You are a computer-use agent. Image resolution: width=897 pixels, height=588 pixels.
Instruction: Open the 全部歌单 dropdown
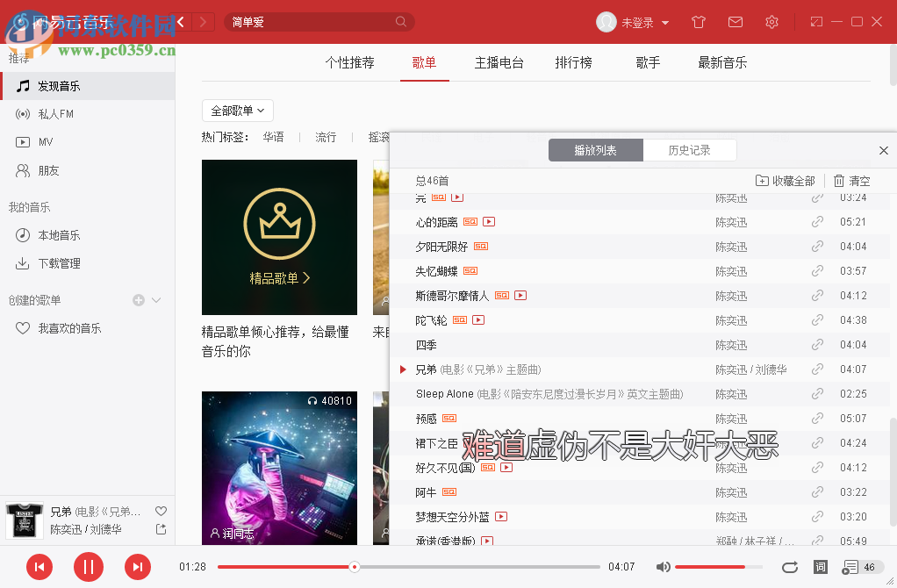click(x=237, y=111)
